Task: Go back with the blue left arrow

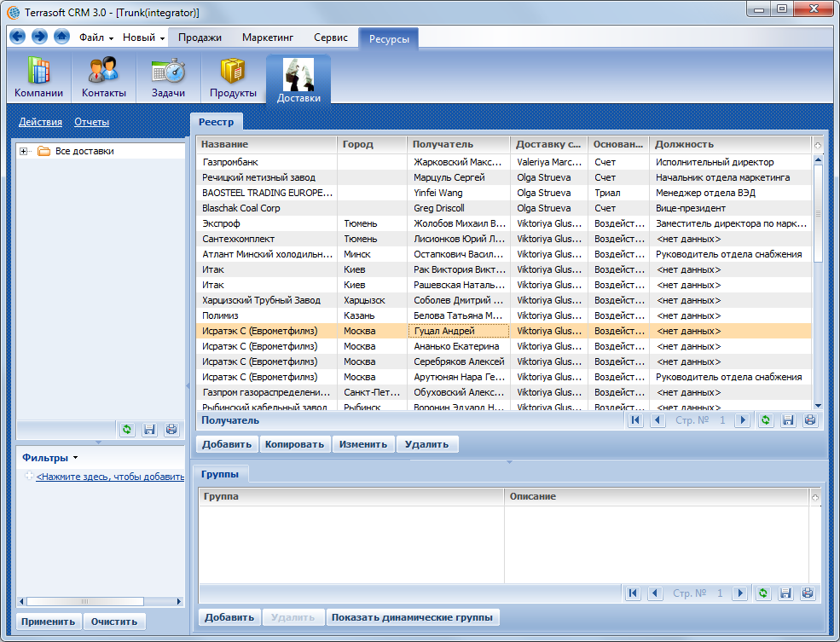Action: click(x=17, y=37)
